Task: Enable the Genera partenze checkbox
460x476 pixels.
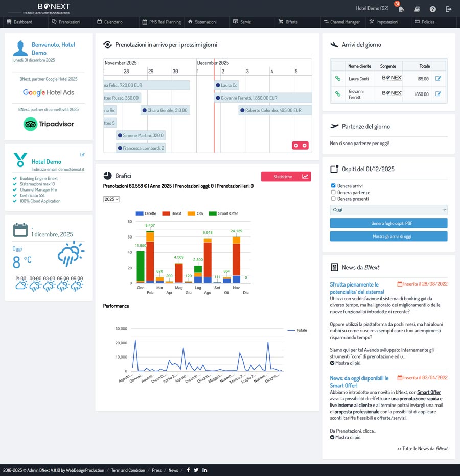Action: pyautogui.click(x=333, y=192)
